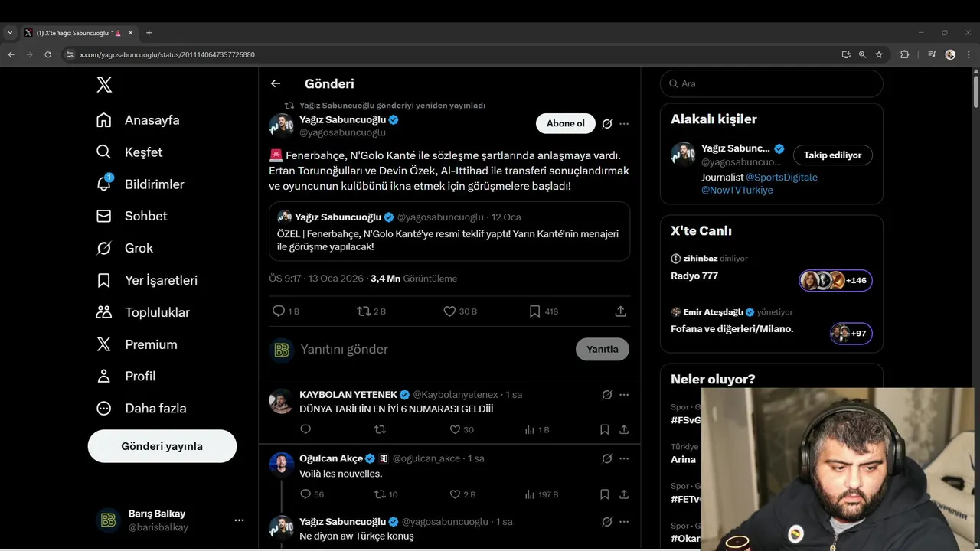Open Topluluklar communities

(143, 312)
